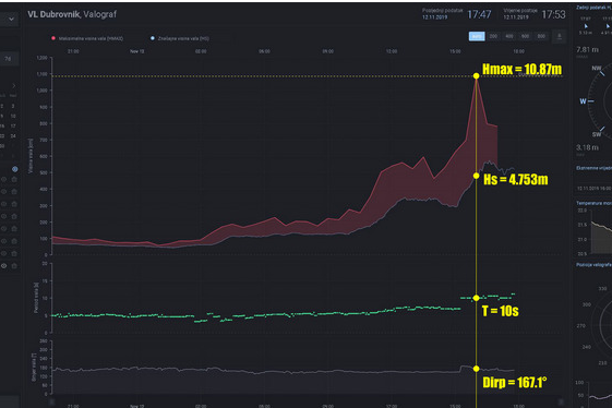Select the 600 range option
612x408 pixels.
point(526,36)
